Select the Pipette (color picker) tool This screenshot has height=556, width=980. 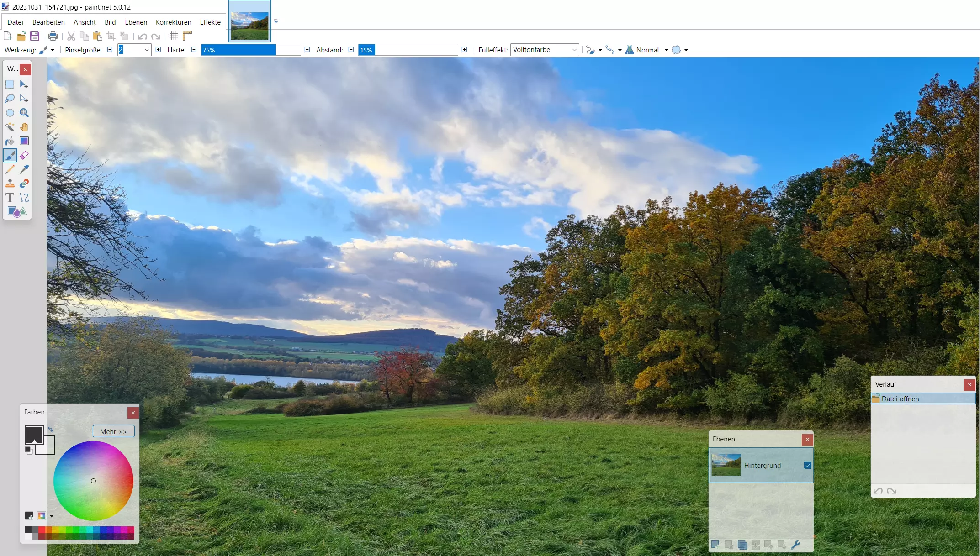pyautogui.click(x=24, y=169)
